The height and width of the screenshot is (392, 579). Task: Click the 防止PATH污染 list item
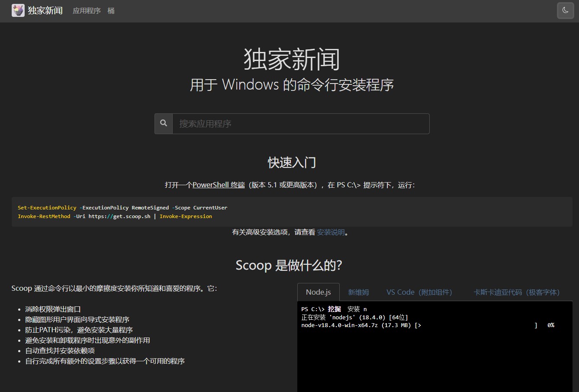(79, 330)
